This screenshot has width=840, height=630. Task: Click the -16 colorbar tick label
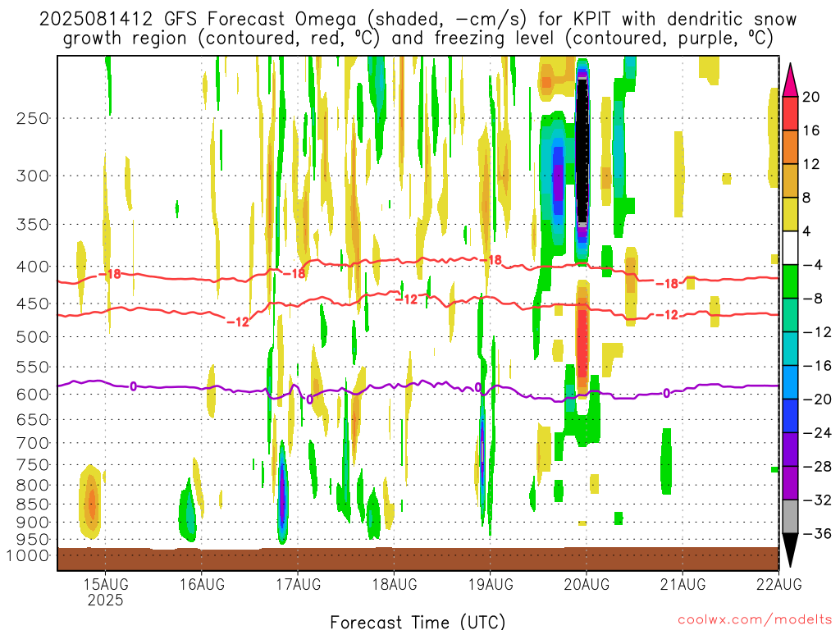click(x=817, y=366)
